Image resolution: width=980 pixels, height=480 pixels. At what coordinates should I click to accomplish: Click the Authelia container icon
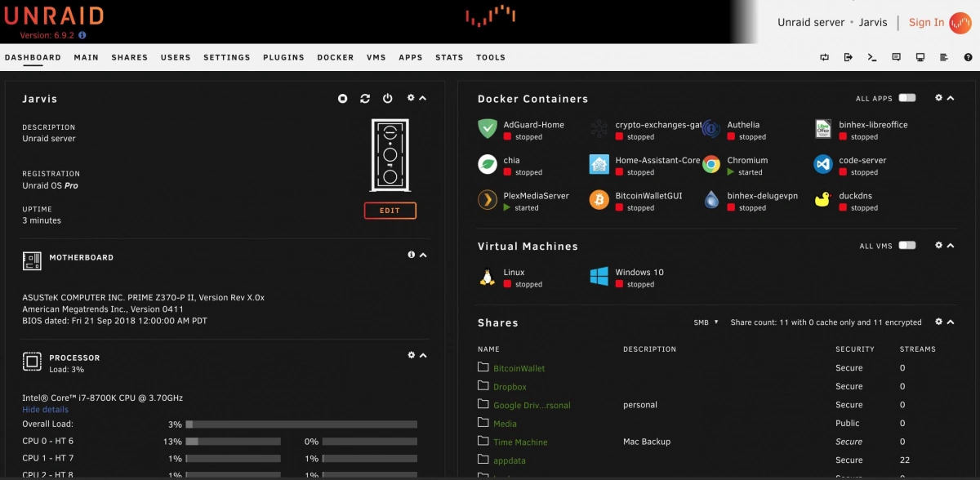coord(711,129)
